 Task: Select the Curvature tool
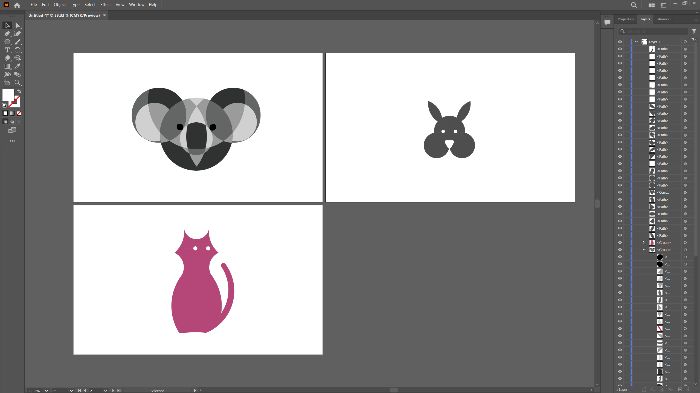click(x=17, y=33)
